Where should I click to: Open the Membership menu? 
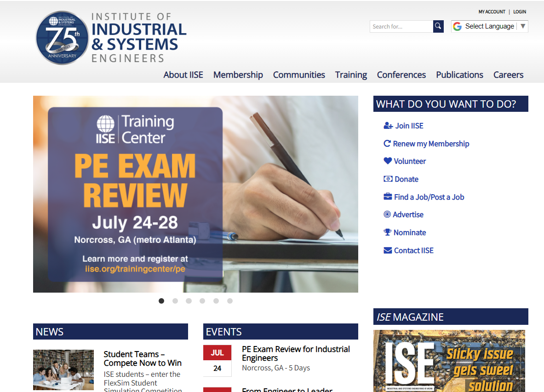coord(238,75)
